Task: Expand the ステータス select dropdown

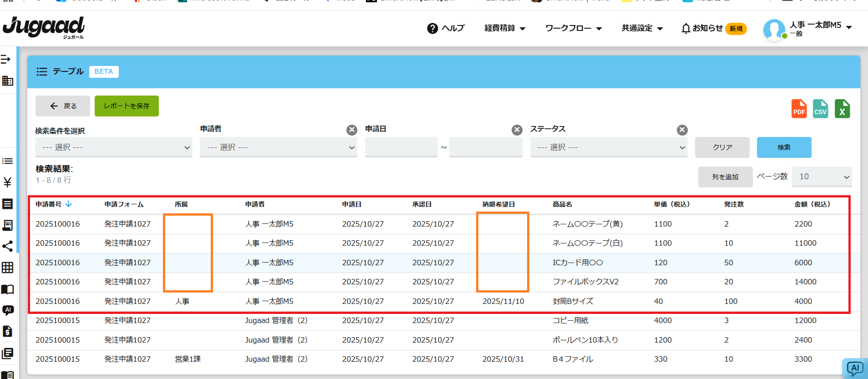Action: (609, 147)
